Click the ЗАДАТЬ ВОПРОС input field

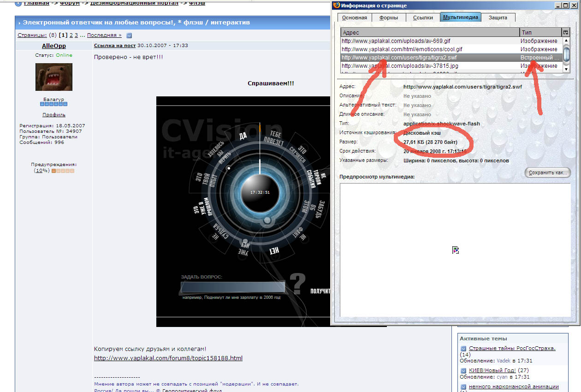click(233, 287)
